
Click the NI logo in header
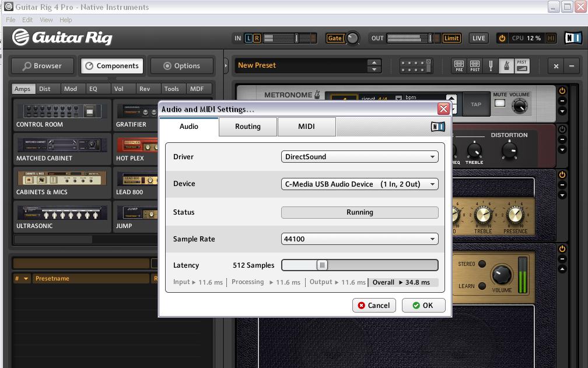click(573, 38)
